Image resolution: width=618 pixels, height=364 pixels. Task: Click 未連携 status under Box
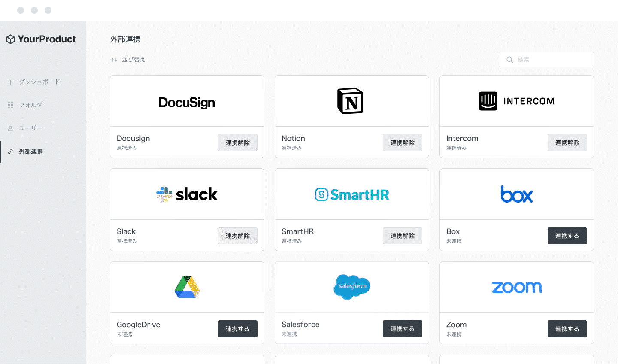point(454,241)
